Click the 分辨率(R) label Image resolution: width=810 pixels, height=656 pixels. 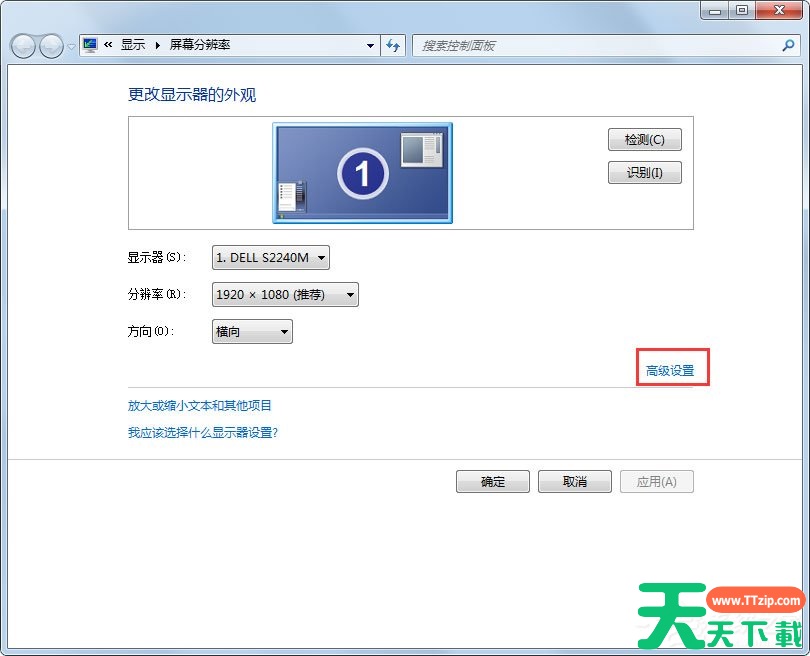157,294
